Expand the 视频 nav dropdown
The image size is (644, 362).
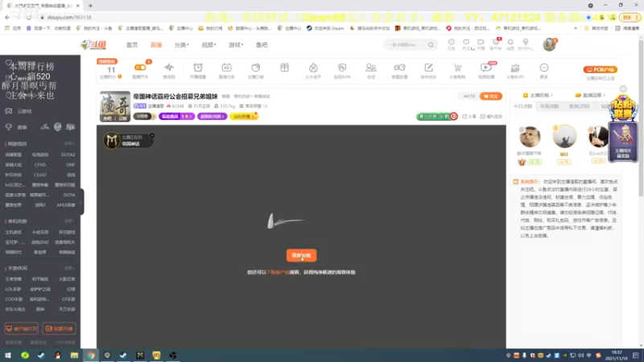tap(208, 45)
